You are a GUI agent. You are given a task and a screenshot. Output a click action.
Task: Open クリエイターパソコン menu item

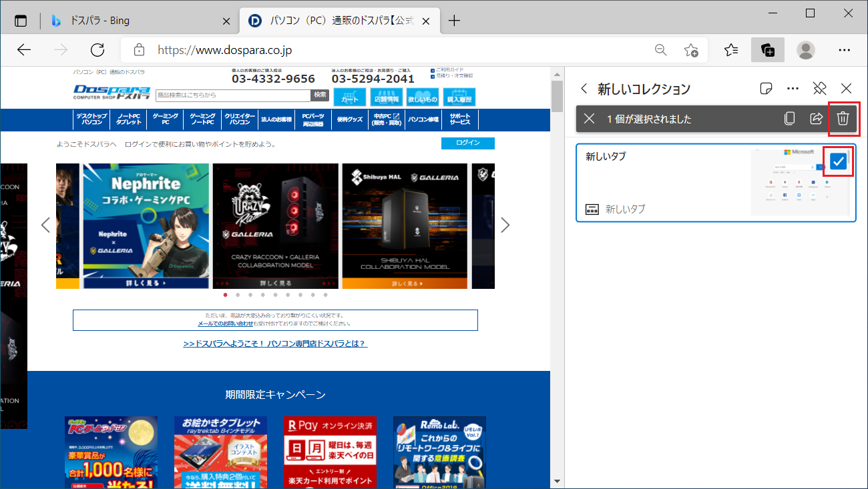click(240, 119)
